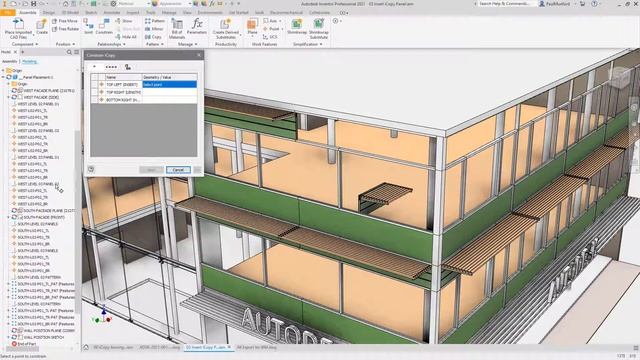Switch browser to Modeling view
Viewport: 640px width, 360px height.
tap(29, 62)
